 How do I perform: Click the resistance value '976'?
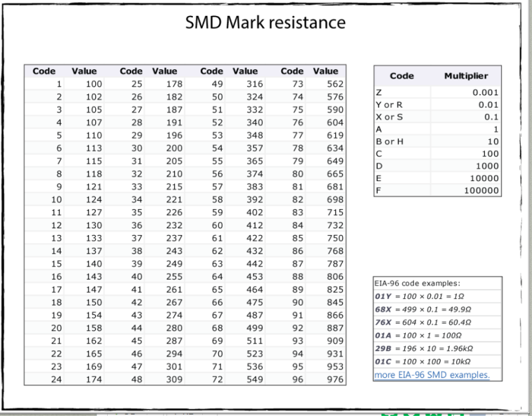pyautogui.click(x=335, y=379)
